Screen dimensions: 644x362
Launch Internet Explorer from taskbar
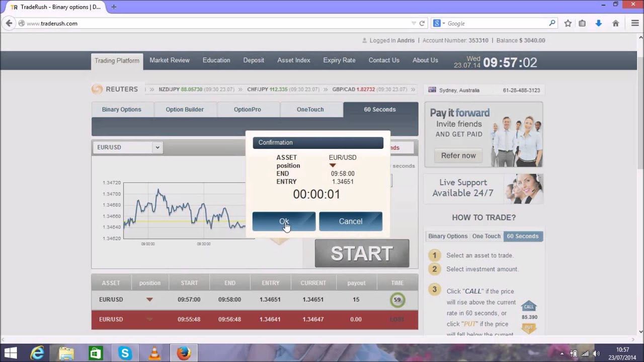[37, 353]
